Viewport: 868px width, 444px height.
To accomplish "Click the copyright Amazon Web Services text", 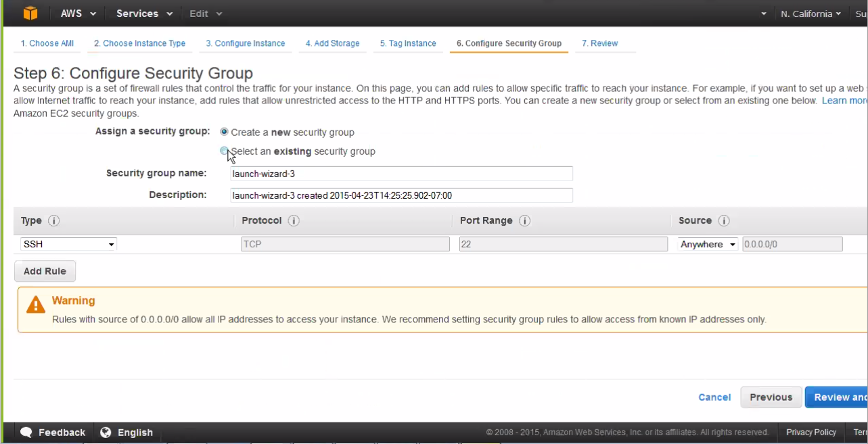I will click(x=627, y=433).
